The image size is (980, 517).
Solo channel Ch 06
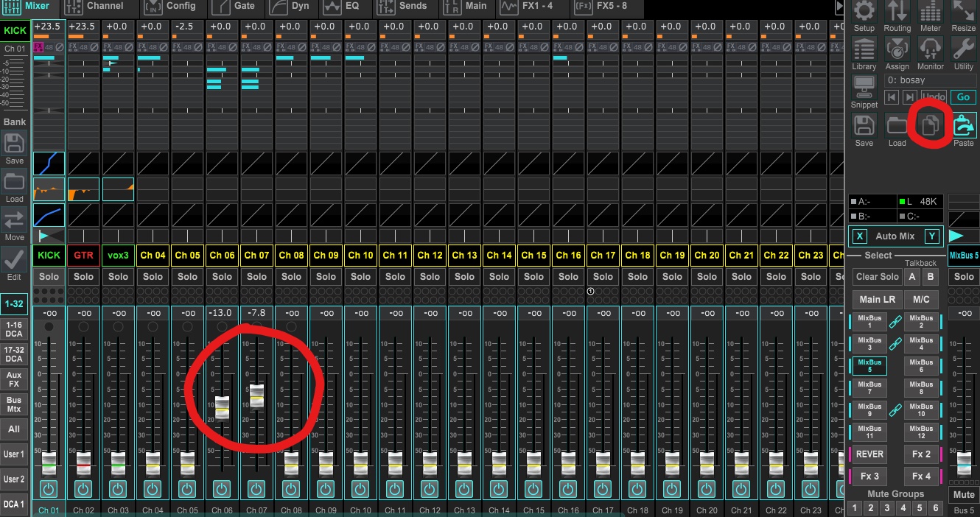coord(223,277)
